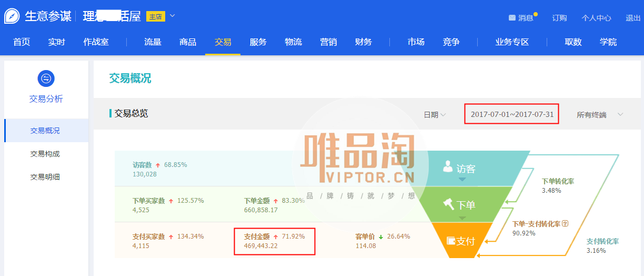Open the 财务 tab
The width and height of the screenshot is (644, 276).
coord(364,42)
